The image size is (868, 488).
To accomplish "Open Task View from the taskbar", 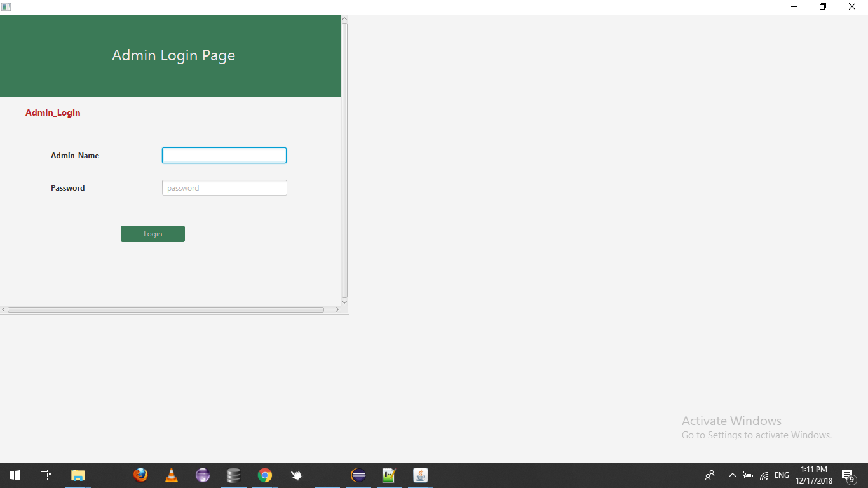I will [45, 475].
